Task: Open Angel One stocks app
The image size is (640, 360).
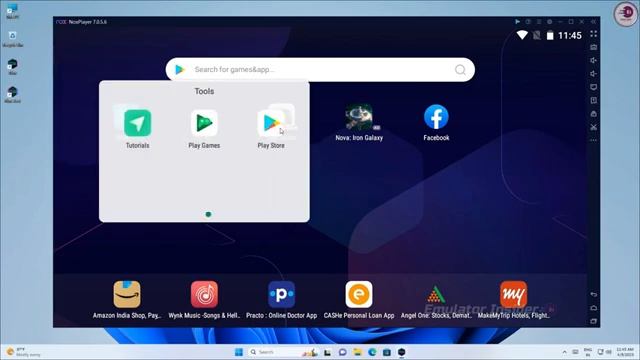Action: tap(436, 294)
